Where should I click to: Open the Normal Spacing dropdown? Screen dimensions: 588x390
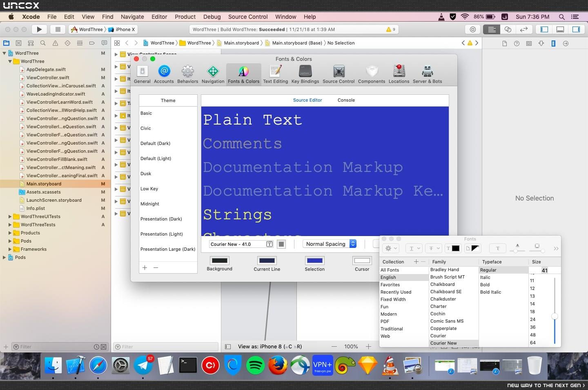tap(330, 244)
